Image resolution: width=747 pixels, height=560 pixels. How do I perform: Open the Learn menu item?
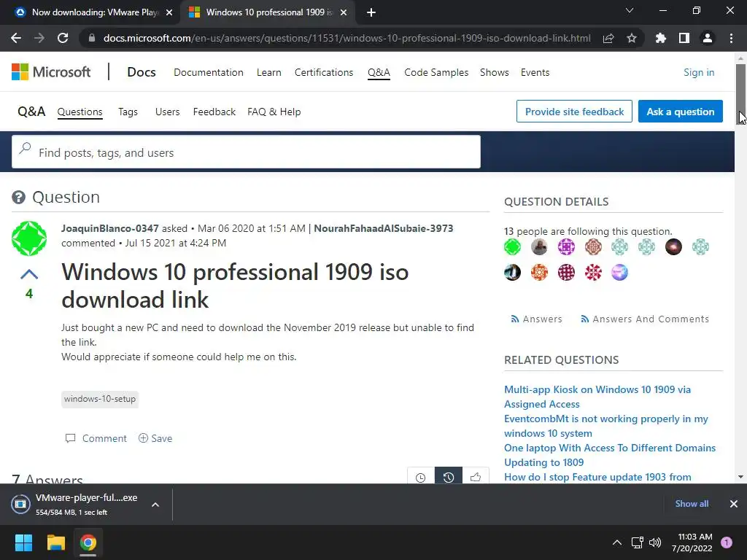tap(268, 72)
